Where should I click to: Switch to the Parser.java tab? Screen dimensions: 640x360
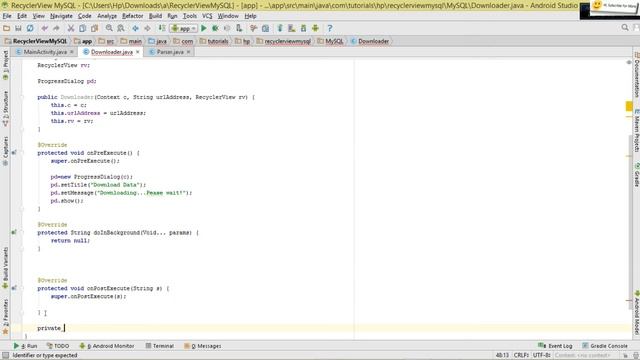[x=170, y=52]
